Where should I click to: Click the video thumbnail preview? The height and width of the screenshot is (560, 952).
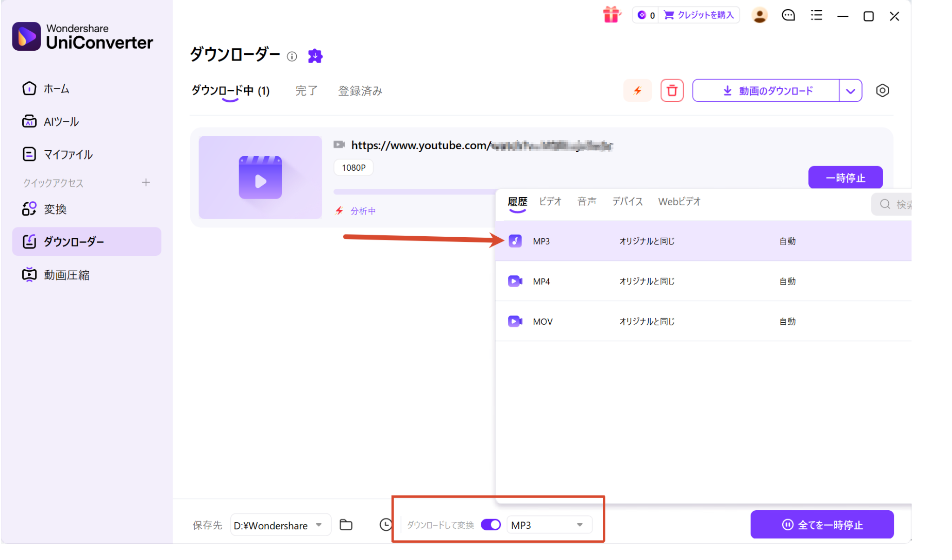[260, 177]
